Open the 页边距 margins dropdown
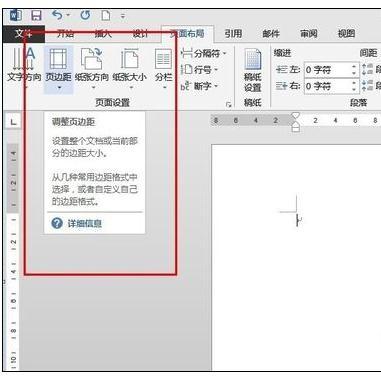Screen dimensions: 381x376 59,69
